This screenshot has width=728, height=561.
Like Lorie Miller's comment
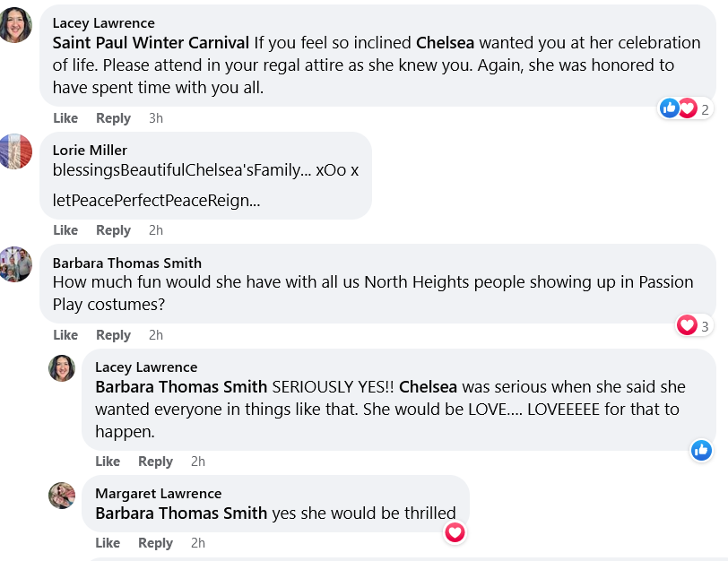tap(65, 230)
